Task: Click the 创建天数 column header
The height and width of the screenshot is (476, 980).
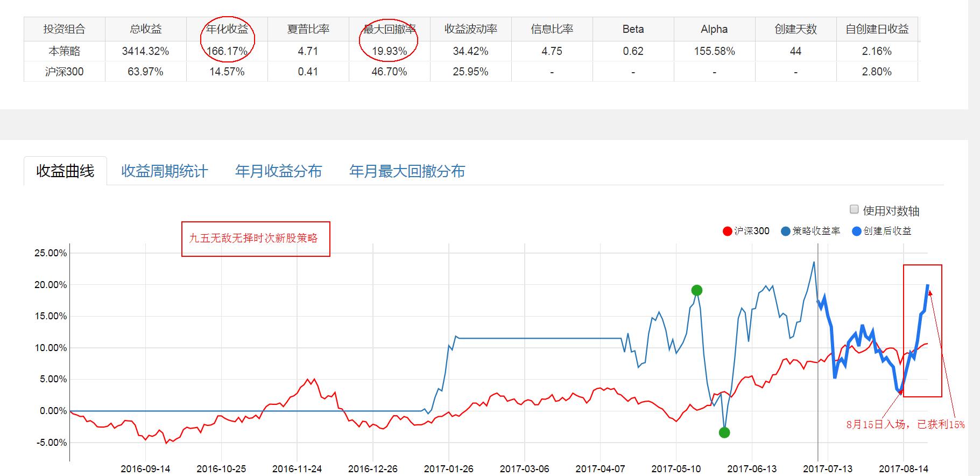Action: tap(795, 29)
